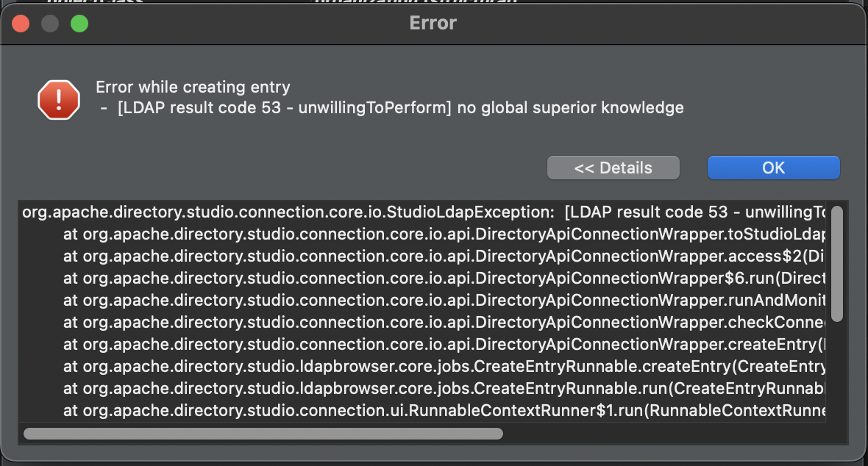Click the RunnableContextRunner$1.run trace line

[444, 411]
